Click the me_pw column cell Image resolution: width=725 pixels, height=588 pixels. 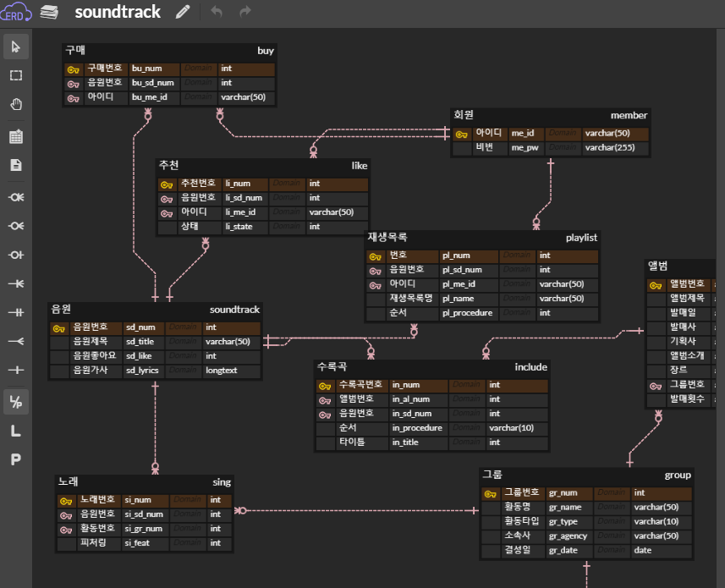[x=526, y=147]
